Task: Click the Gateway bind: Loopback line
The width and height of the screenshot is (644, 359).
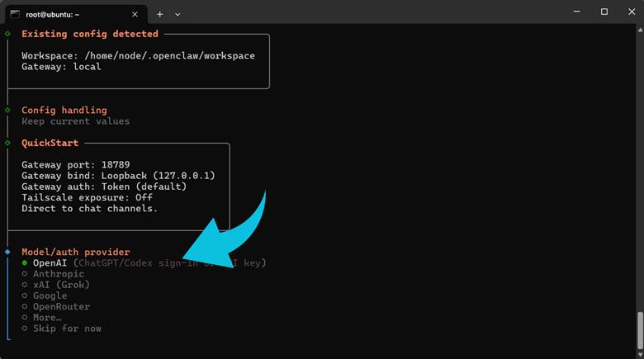Action: coord(118,176)
